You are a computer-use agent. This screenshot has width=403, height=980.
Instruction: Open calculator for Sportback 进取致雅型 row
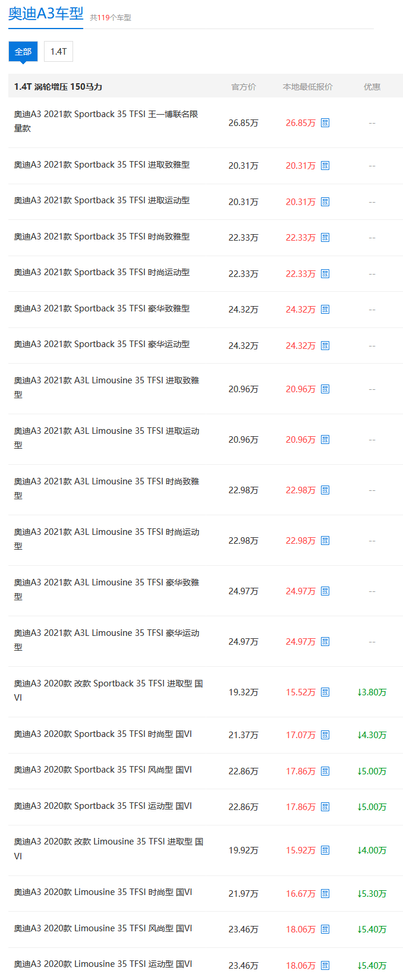pos(325,166)
